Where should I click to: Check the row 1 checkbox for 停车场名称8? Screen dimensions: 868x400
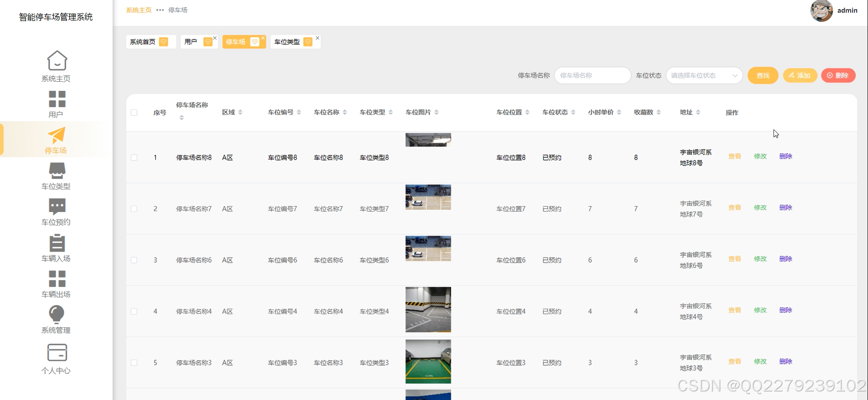[134, 158]
